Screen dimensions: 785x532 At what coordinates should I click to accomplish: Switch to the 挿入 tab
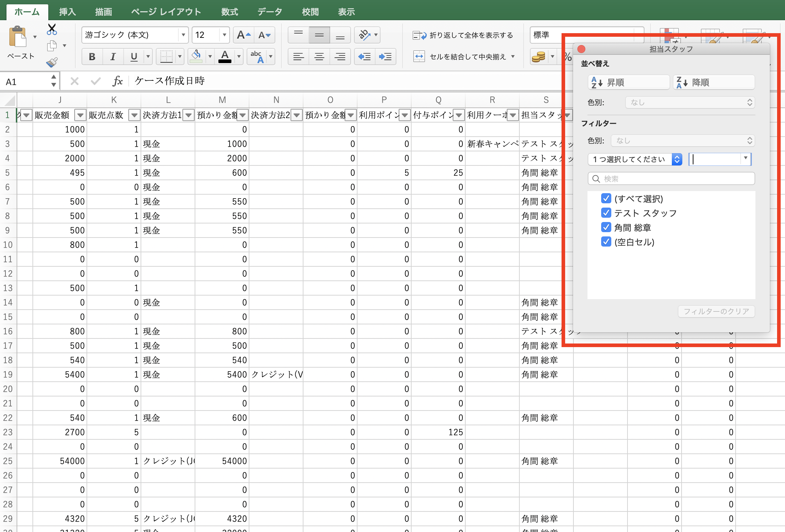click(x=67, y=12)
